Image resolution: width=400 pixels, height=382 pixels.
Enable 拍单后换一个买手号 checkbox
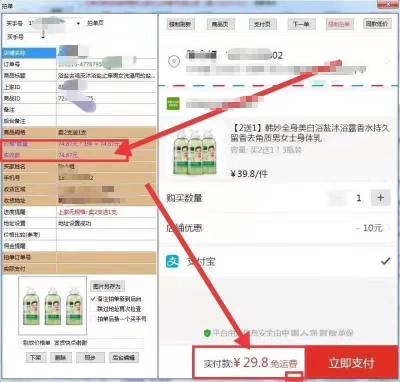(93, 319)
